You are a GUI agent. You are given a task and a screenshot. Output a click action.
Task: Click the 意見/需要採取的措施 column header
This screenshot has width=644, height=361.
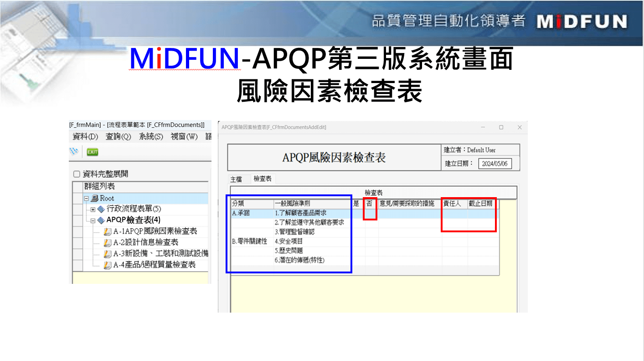pyautogui.click(x=410, y=204)
